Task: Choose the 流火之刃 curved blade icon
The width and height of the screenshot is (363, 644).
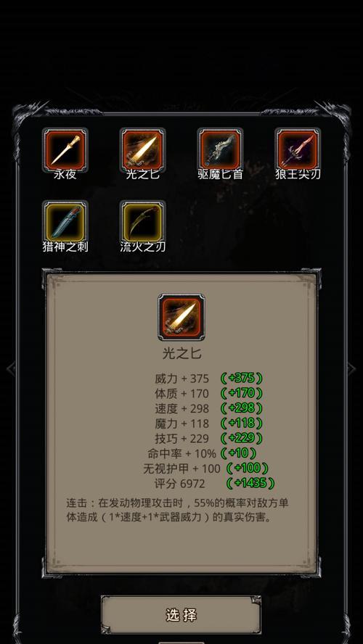Action: 142,222
